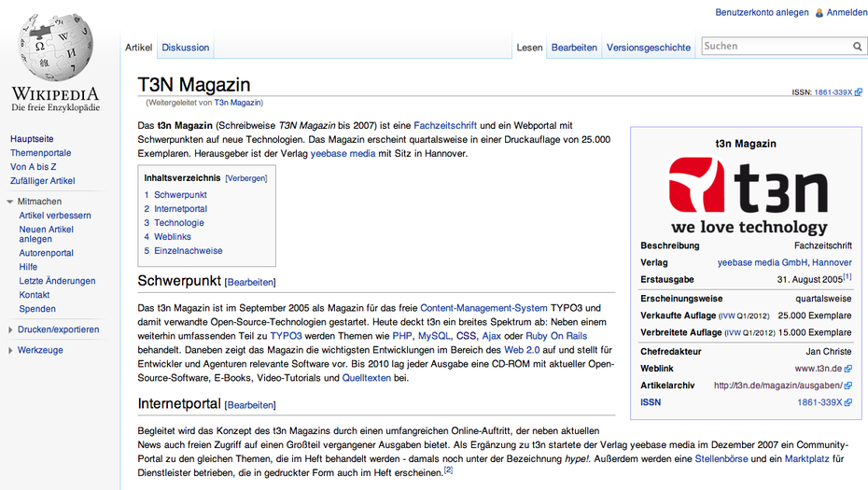Image resolution: width=868 pixels, height=490 pixels.
Task: Click external-link icon beside infobox ISSN number
Action: [x=848, y=403]
